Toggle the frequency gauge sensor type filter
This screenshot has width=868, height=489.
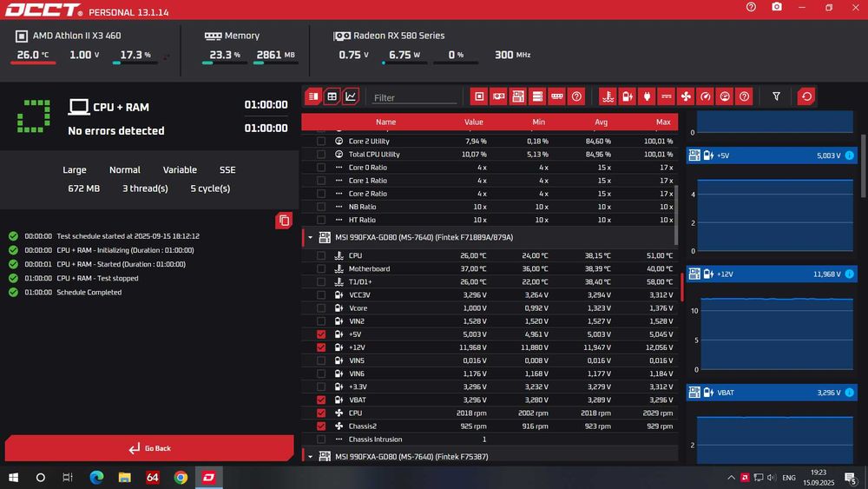pos(705,96)
